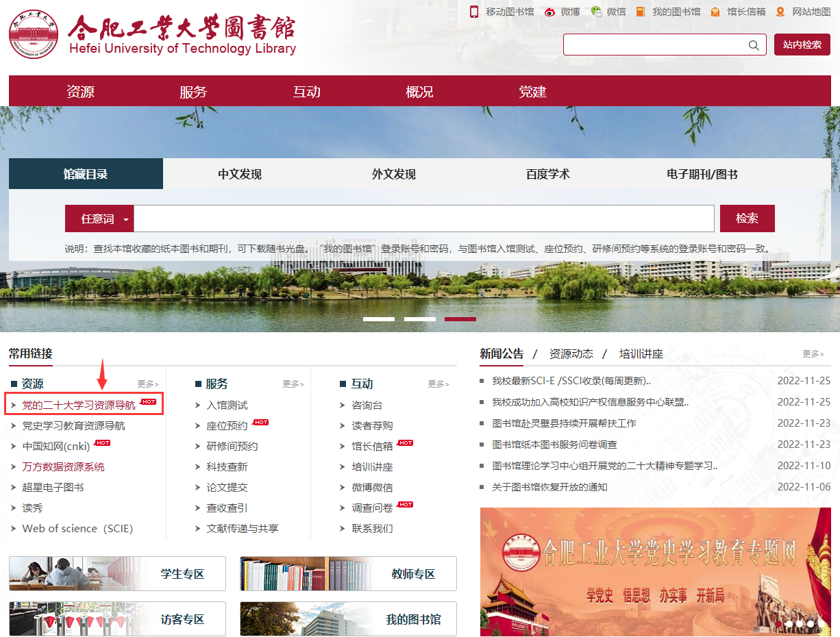
Task: Click the 我的图书馆 book icon
Action: coord(641,12)
